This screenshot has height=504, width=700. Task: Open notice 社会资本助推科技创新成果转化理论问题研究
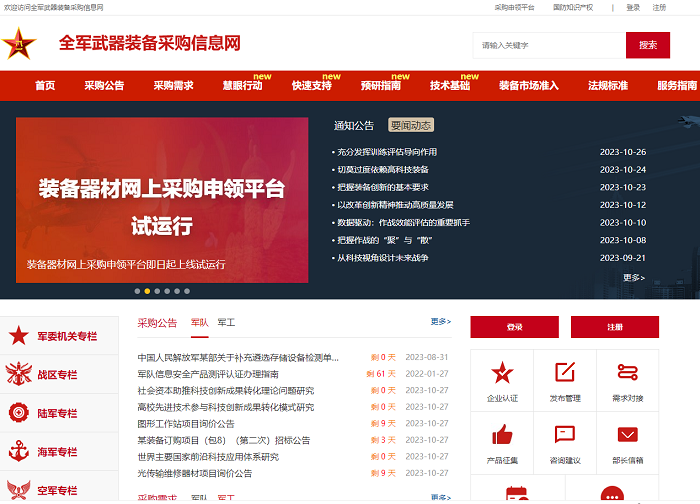pyautogui.click(x=226, y=391)
